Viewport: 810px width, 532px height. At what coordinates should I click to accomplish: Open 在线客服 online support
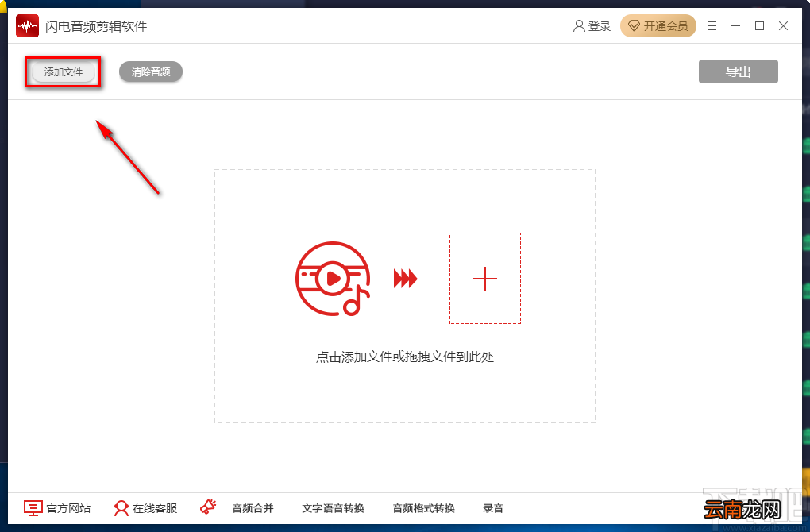(145, 508)
